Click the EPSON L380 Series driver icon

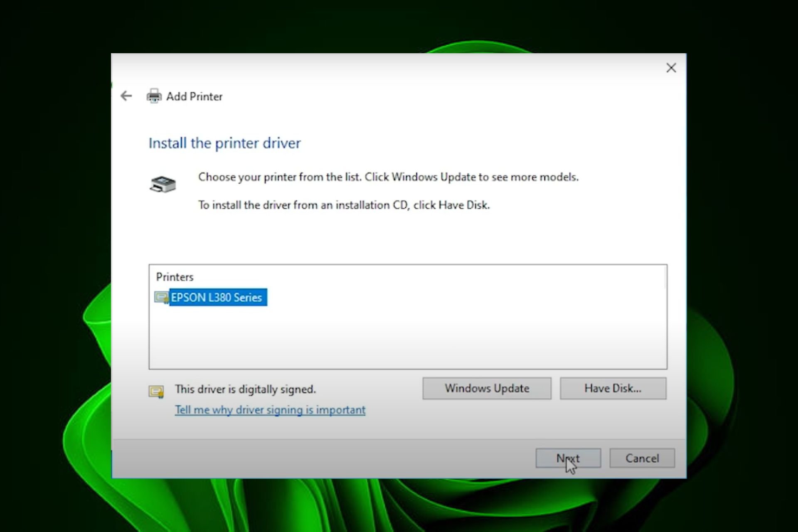point(161,298)
